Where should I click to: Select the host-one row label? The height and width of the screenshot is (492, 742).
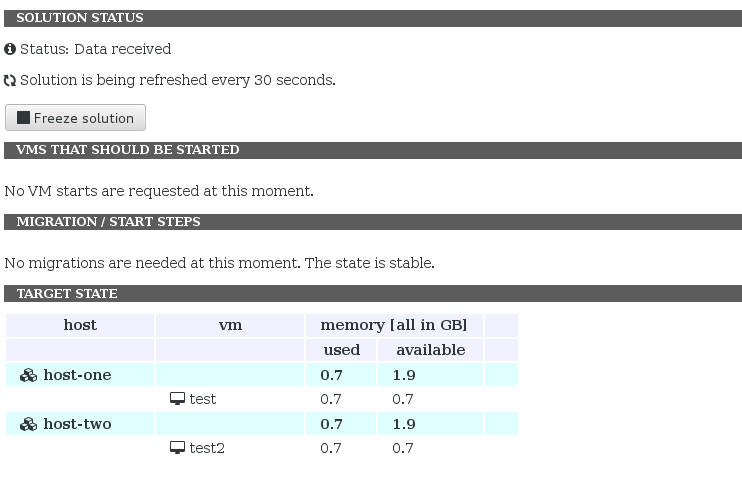77,375
